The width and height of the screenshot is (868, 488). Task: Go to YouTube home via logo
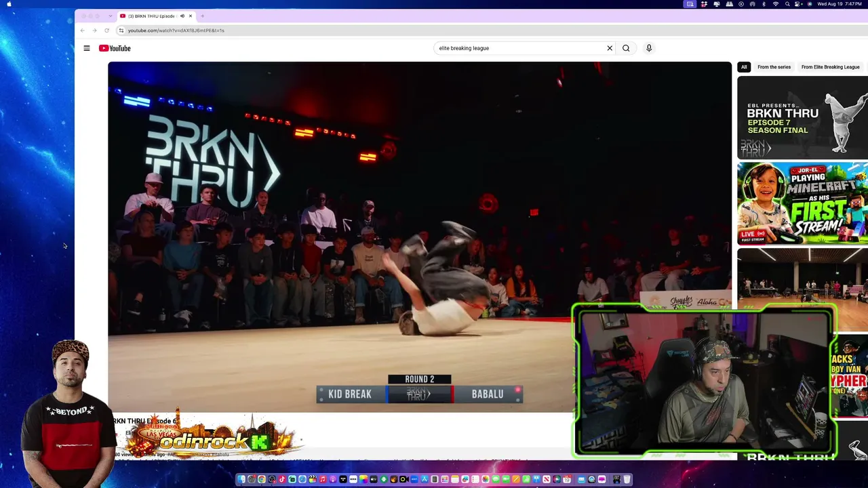pos(115,48)
